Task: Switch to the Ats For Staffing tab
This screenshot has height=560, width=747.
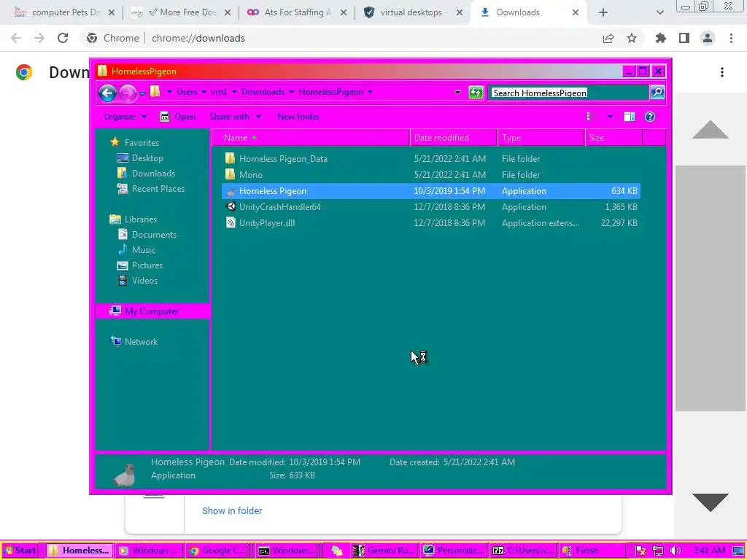Action: [x=297, y=12]
